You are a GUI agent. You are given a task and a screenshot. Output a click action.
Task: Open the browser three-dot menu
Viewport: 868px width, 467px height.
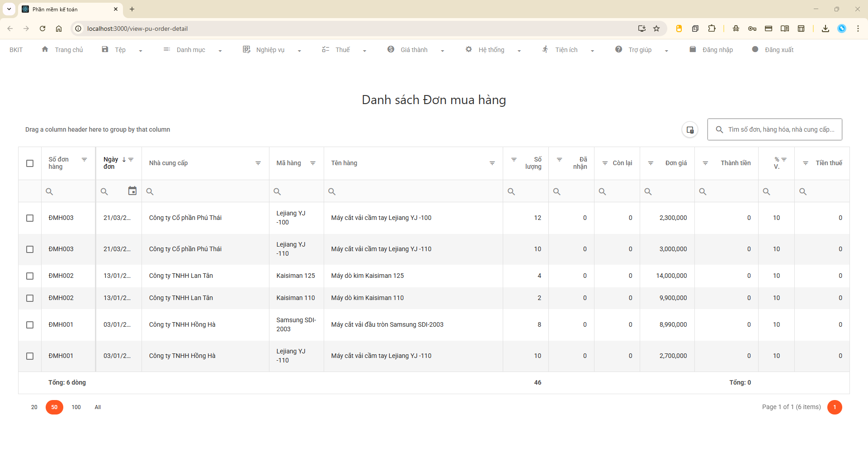(x=858, y=29)
